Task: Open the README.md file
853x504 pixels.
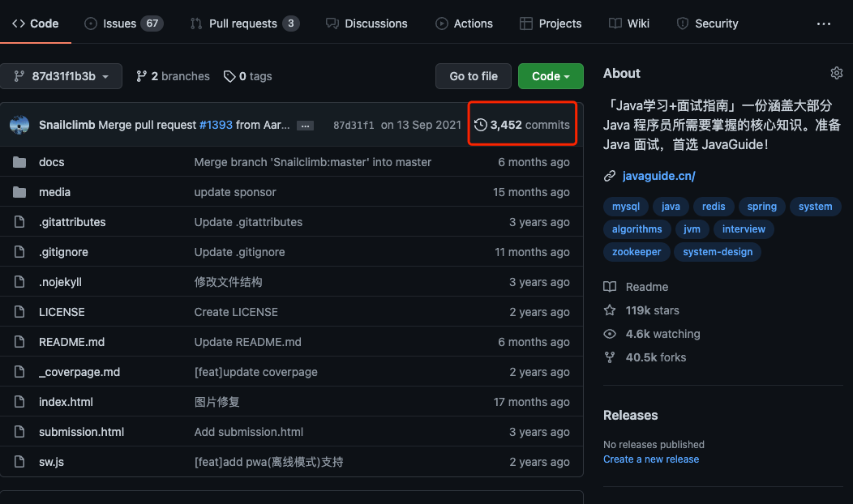Action: [72, 342]
